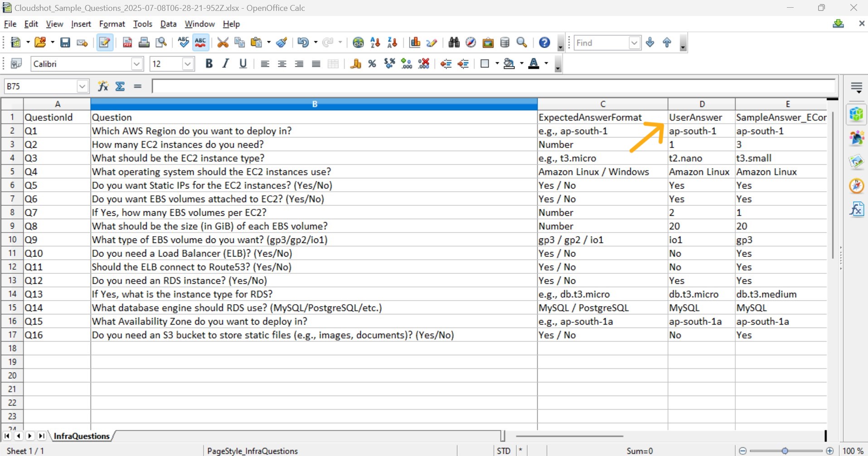This screenshot has height=456, width=868.
Task: Click the Undo arrow icon
Action: click(x=303, y=43)
